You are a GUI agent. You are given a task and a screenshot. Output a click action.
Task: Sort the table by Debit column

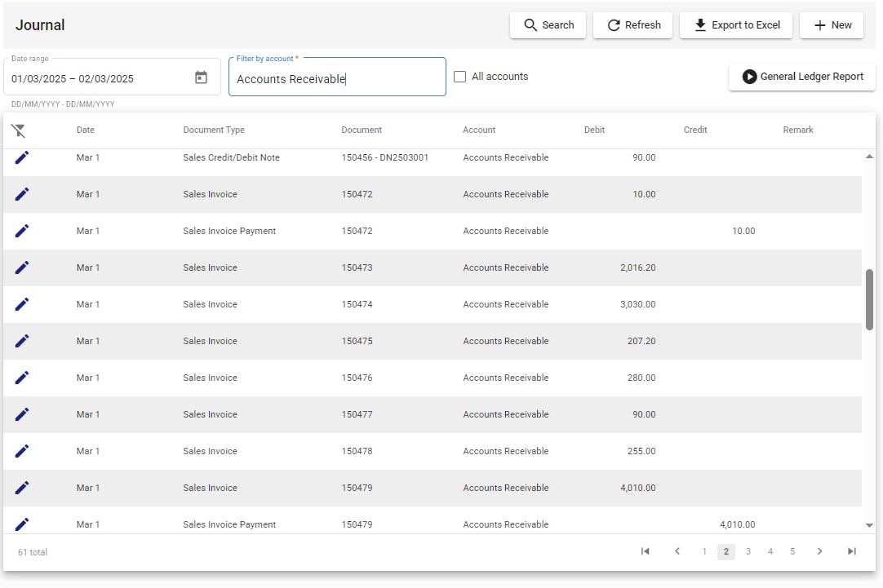[x=594, y=130]
